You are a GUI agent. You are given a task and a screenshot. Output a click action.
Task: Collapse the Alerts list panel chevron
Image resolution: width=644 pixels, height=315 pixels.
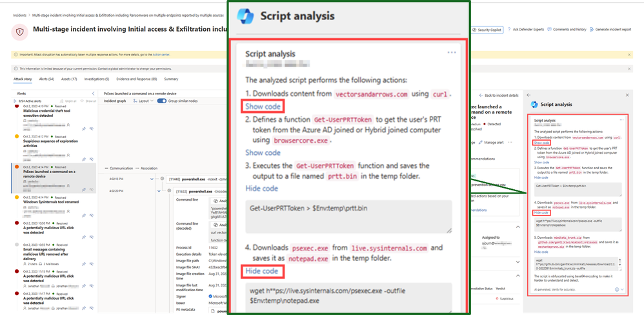pyautogui.click(x=93, y=94)
